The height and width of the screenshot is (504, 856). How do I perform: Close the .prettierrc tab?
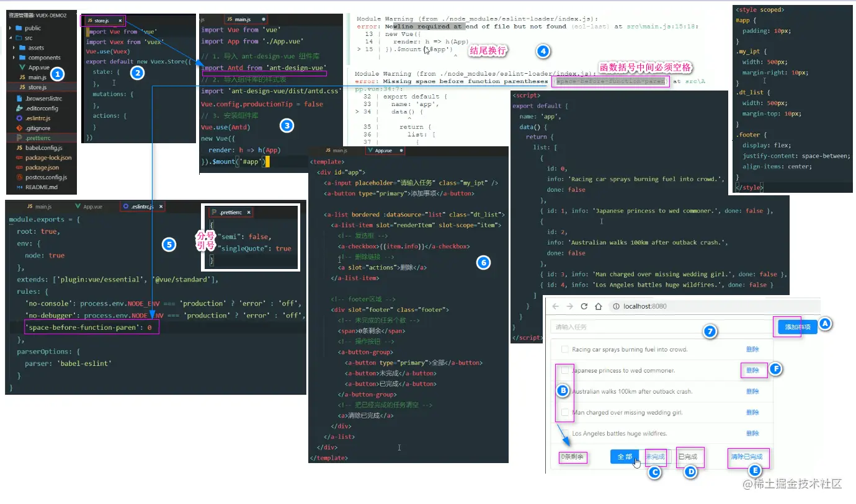(x=250, y=213)
